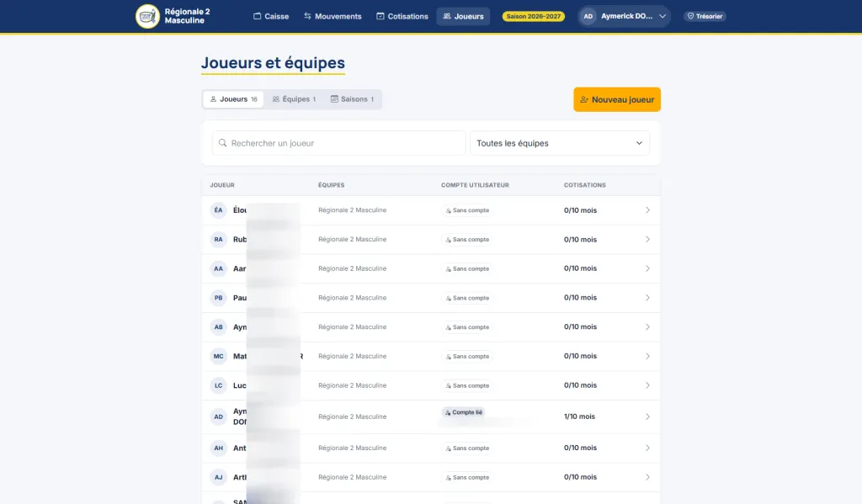Click the AB player avatar
Screen dimensions: 862x504
click(218, 327)
